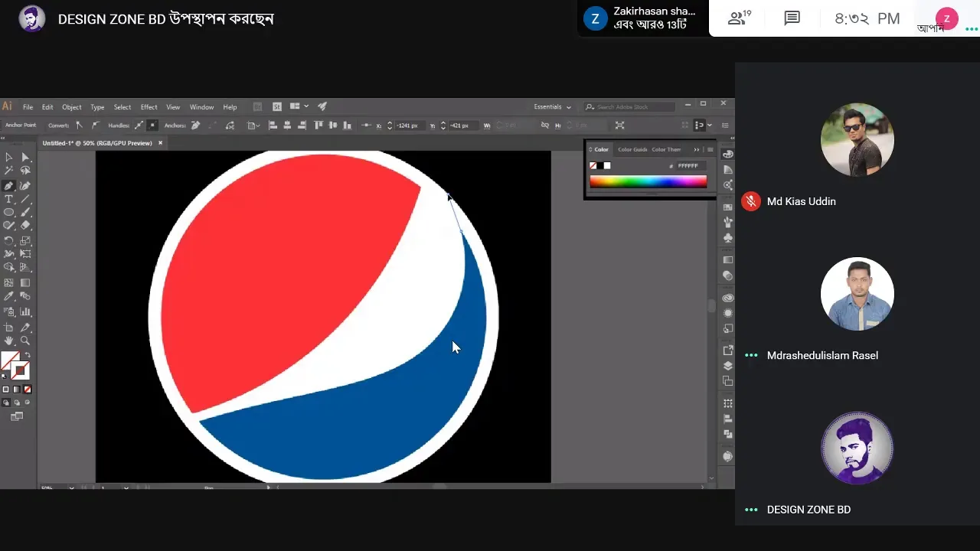Select the Selection tool arrow

click(x=8, y=158)
